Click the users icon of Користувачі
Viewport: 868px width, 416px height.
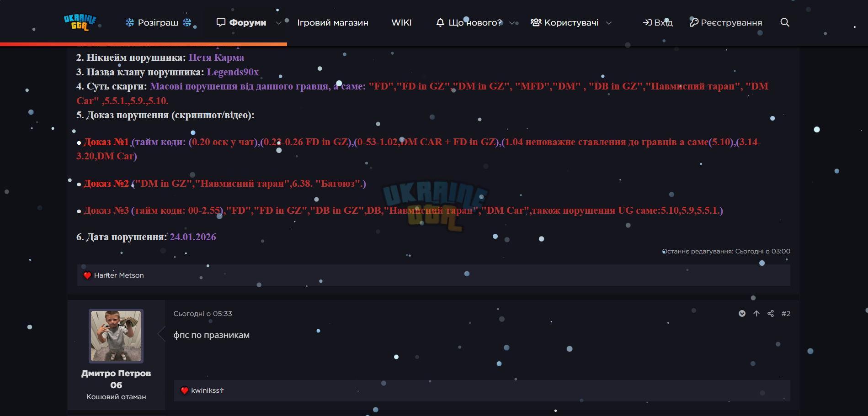click(x=536, y=22)
